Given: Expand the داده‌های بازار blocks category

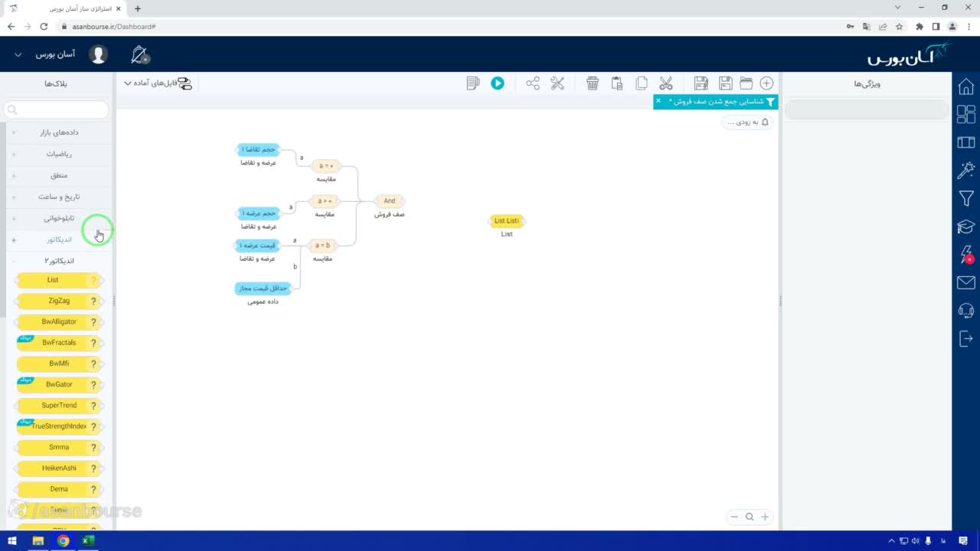Looking at the screenshot, I should [x=59, y=132].
